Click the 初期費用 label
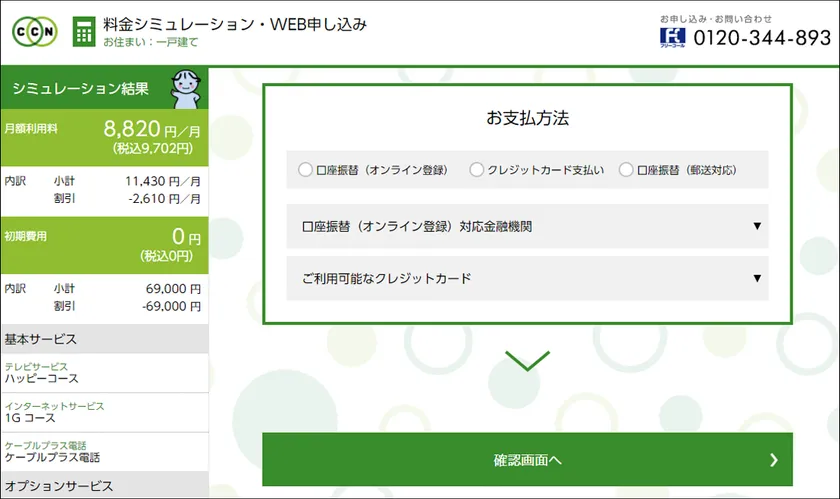The image size is (840, 499). point(26,236)
